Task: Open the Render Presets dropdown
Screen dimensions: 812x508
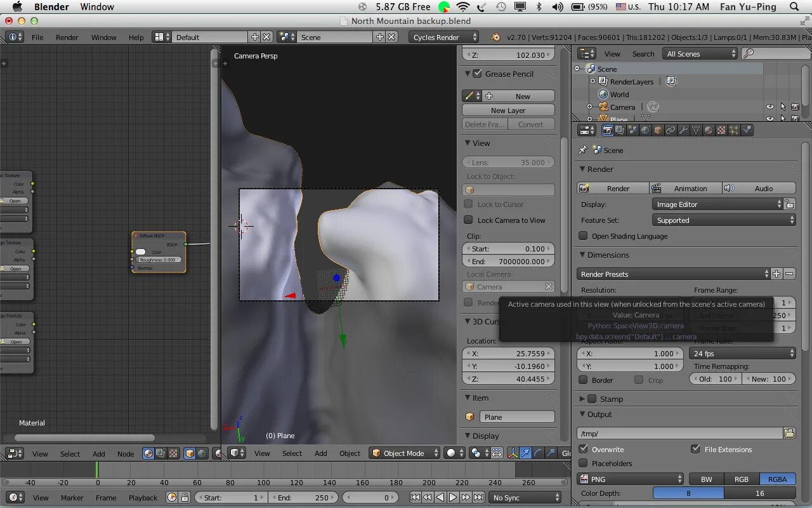Action: point(673,274)
